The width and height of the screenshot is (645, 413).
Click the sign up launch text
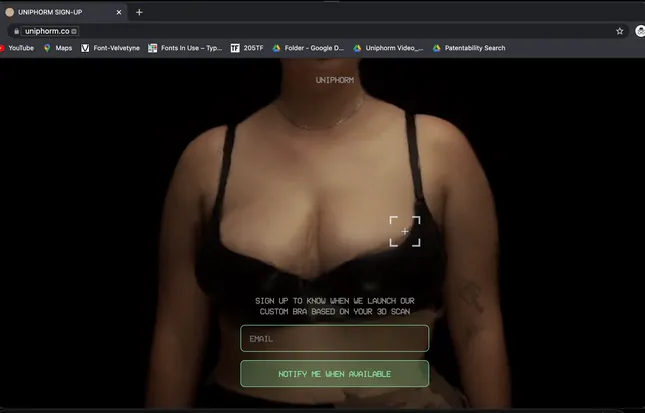[334, 306]
